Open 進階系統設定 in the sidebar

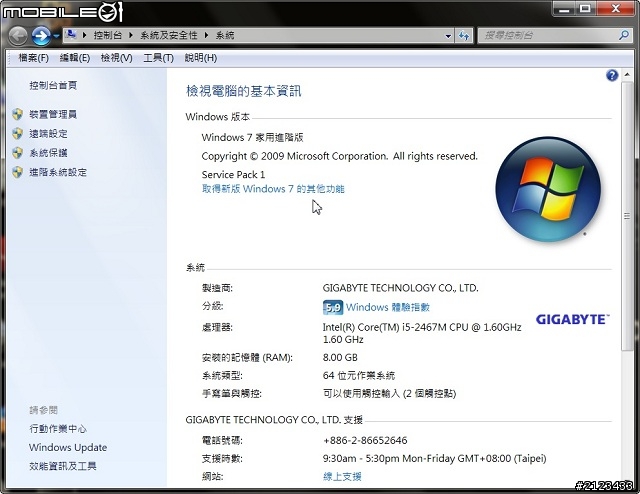58,172
